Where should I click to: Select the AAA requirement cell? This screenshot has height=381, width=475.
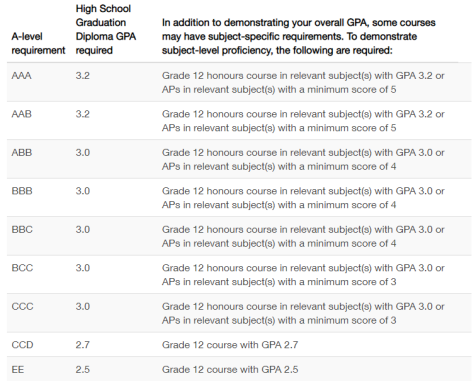tap(22, 76)
